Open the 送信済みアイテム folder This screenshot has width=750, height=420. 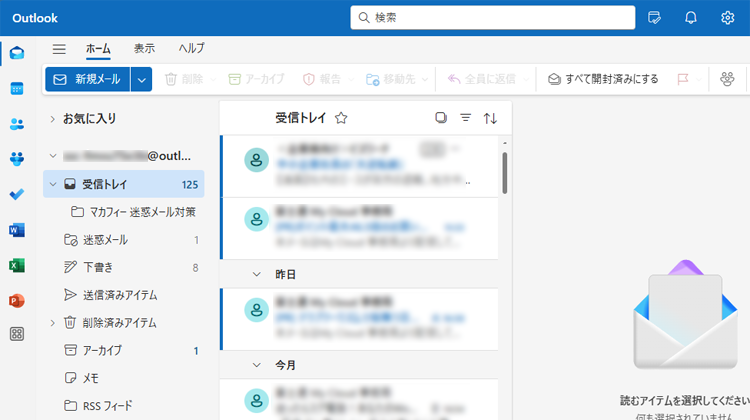coord(123,295)
